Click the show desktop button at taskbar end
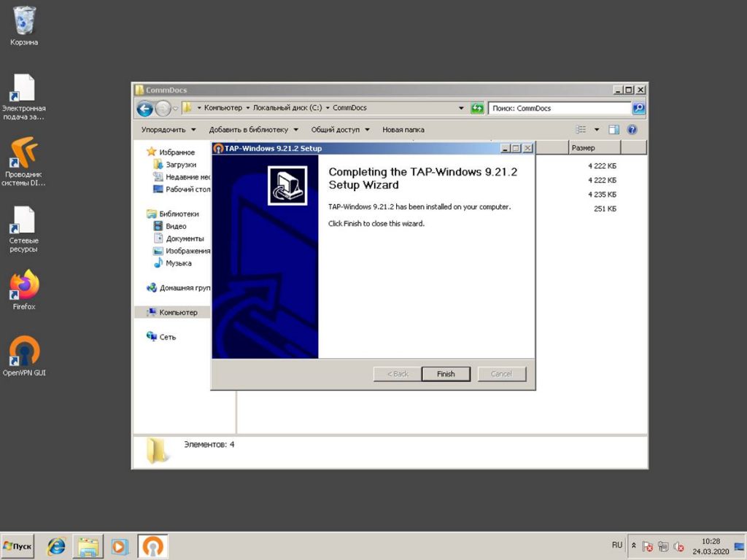The width and height of the screenshot is (747, 560). coord(740,546)
